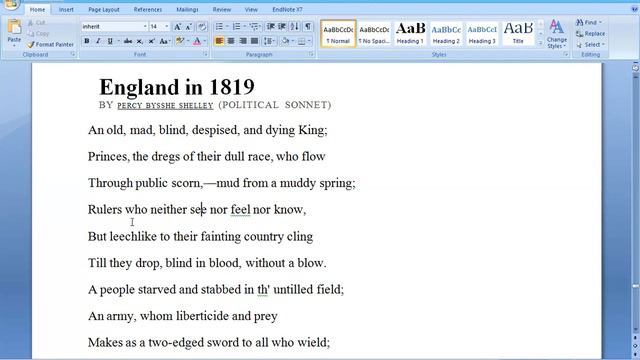This screenshot has width=640, height=360.
Task: Open the font color dropdown arrow
Action: pyautogui.click(x=205, y=41)
